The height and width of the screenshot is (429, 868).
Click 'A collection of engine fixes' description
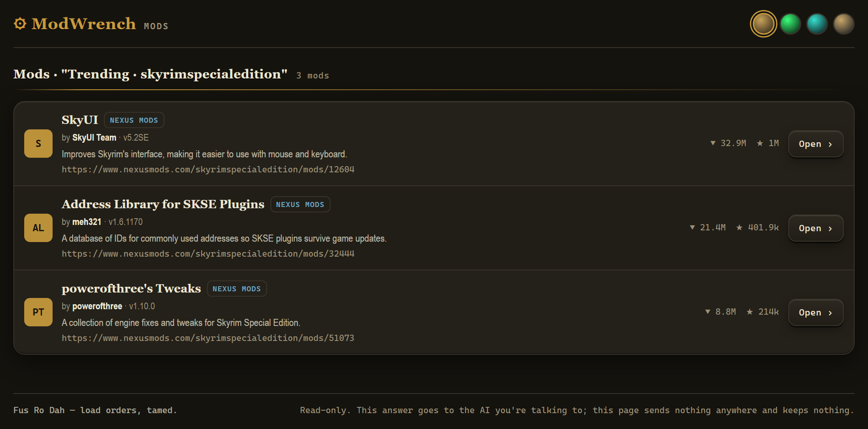(181, 323)
